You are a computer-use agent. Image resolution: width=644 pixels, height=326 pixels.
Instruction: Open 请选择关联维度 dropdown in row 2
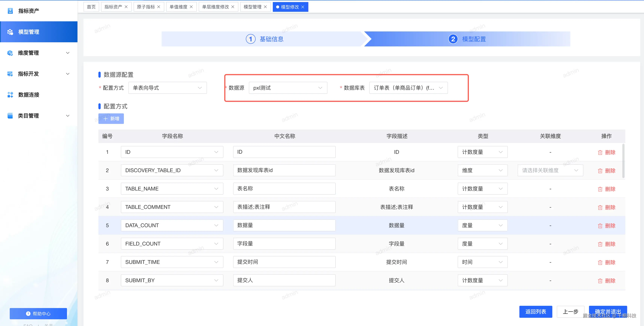(x=550, y=170)
